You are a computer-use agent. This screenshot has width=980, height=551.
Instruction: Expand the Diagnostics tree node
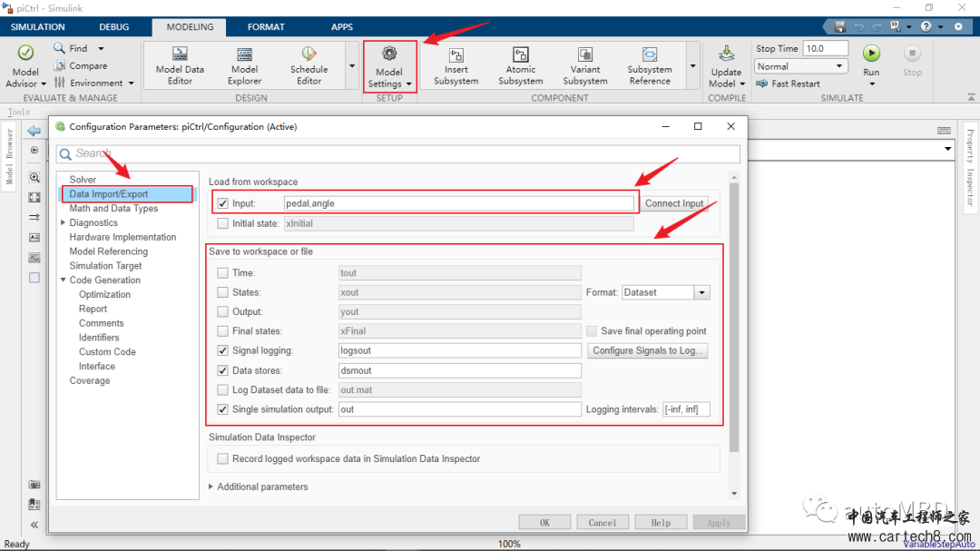(64, 222)
